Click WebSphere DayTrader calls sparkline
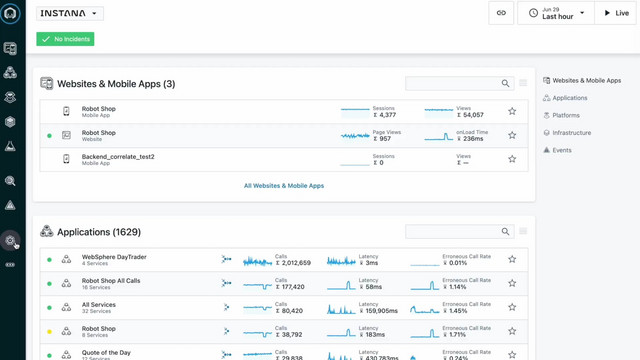The height and width of the screenshot is (360, 640). click(x=258, y=261)
